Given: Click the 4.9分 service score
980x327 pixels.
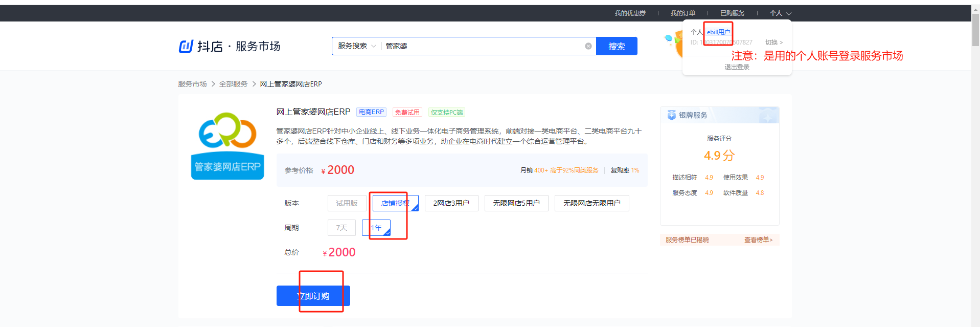Looking at the screenshot, I should point(719,156).
